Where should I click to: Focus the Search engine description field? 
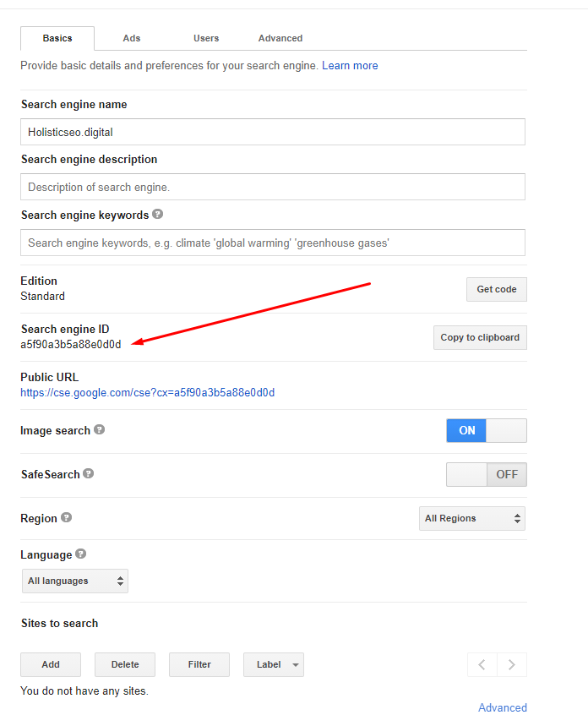273,187
